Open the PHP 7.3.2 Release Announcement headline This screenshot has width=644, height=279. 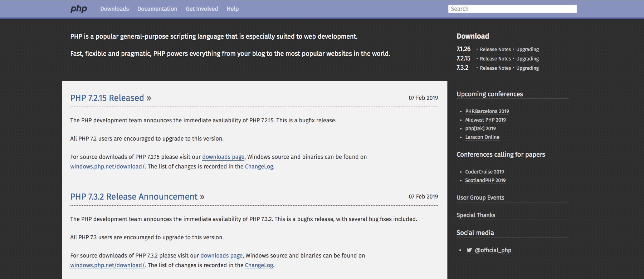coord(134,197)
